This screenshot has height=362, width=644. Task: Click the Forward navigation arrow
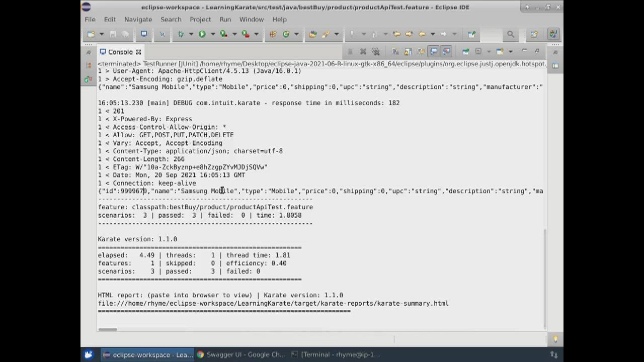click(x=443, y=34)
